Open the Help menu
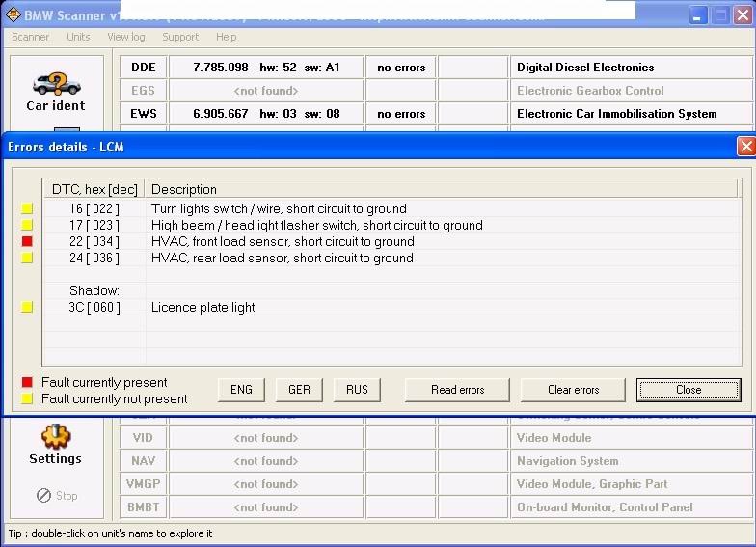The height and width of the screenshot is (547, 756). coord(226,37)
